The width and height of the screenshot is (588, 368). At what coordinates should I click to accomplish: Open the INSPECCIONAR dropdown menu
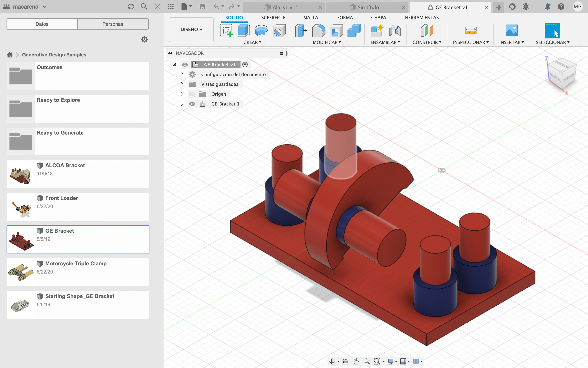pyautogui.click(x=471, y=42)
